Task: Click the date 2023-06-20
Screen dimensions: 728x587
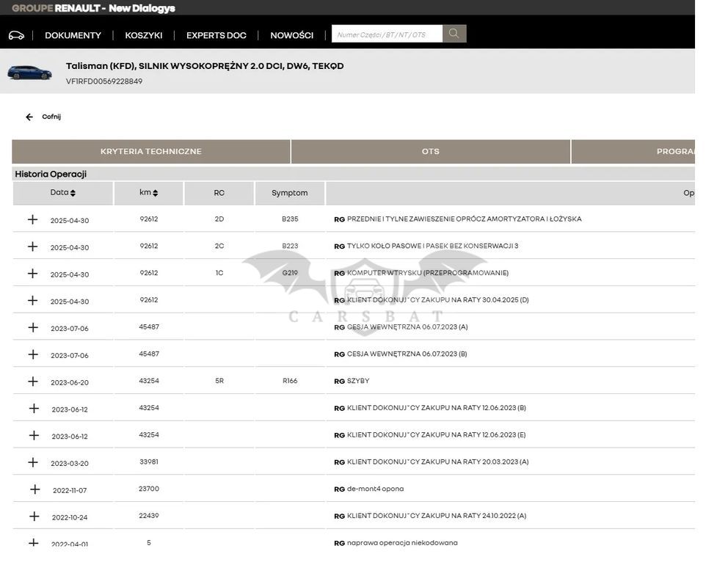Action: pyautogui.click(x=70, y=383)
